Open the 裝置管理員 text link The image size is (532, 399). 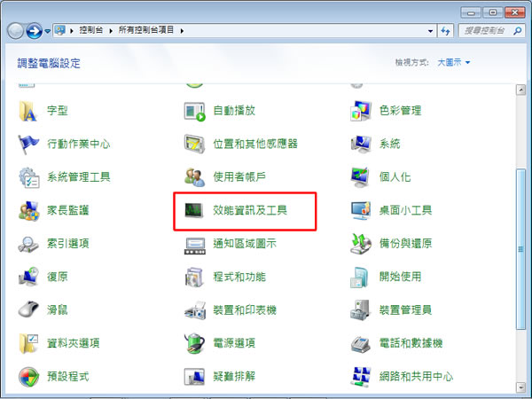(405, 309)
